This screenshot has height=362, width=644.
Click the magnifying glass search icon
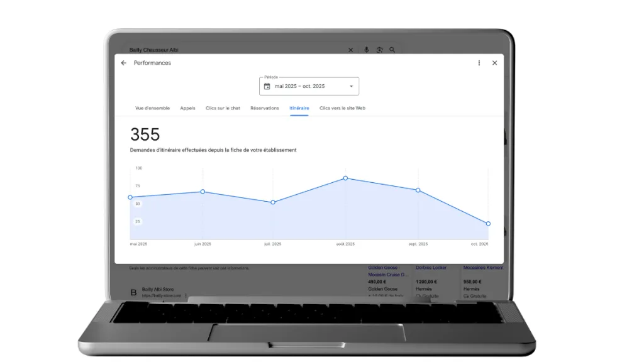pyautogui.click(x=392, y=50)
